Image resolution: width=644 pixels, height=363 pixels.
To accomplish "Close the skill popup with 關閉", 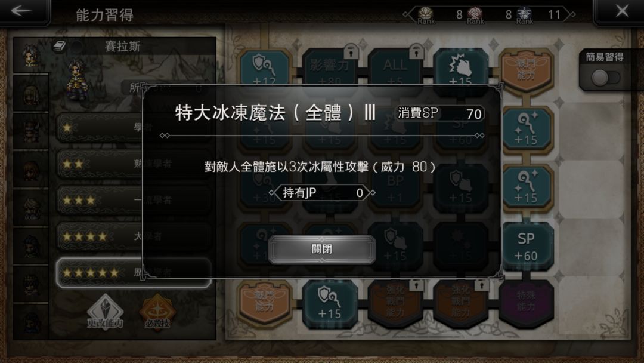I will [x=321, y=249].
